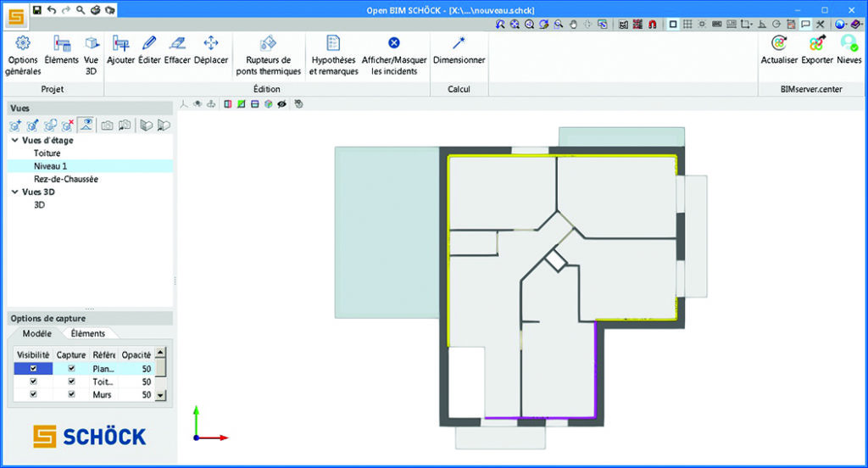Click the Opacité value of the Plan row
The width and height of the screenshot is (868, 468).
tap(146, 368)
